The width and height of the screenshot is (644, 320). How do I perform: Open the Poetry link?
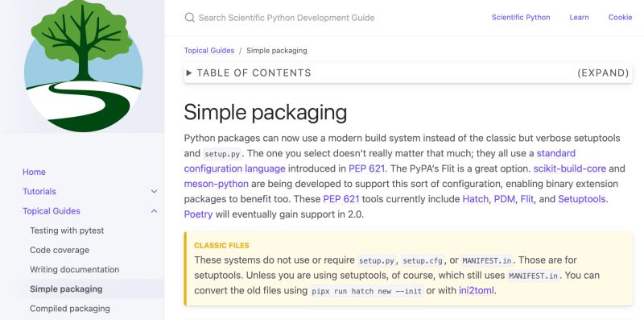198,214
